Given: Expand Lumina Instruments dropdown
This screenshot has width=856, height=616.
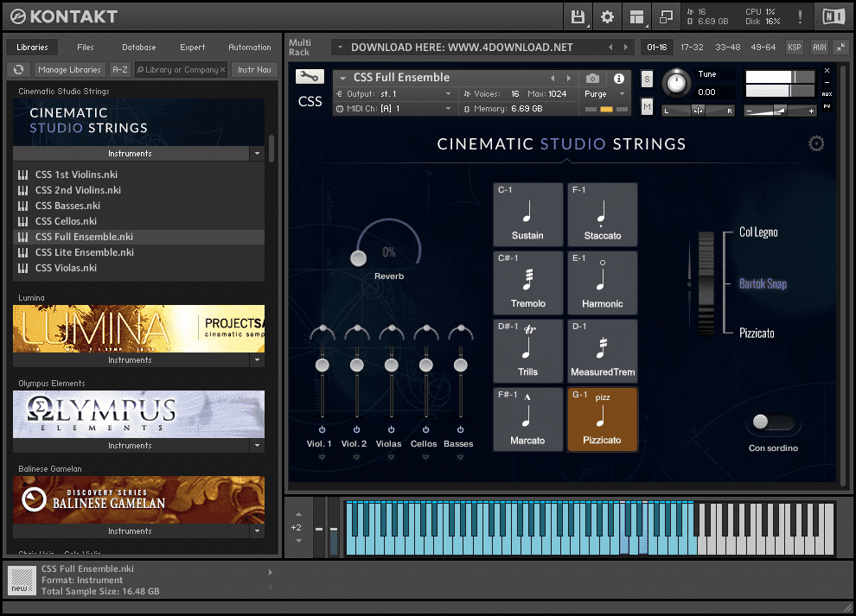Looking at the screenshot, I should click(257, 360).
